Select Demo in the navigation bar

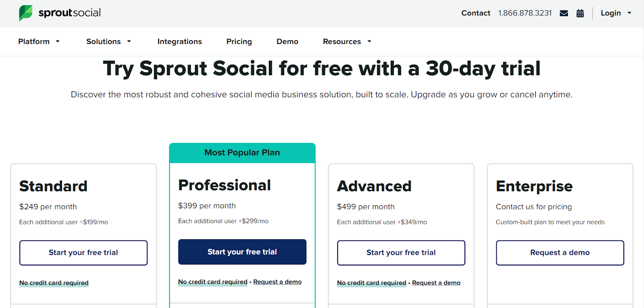[287, 41]
